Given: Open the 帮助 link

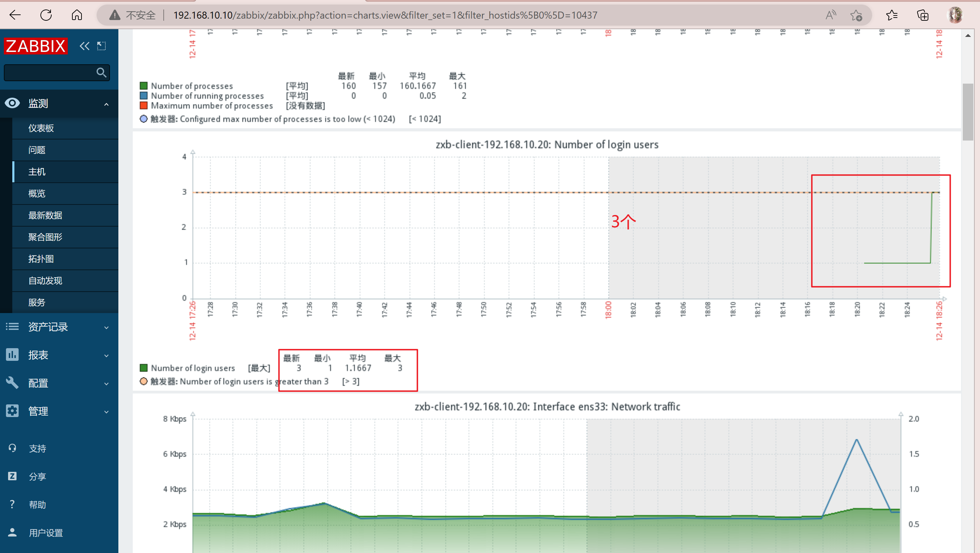Looking at the screenshot, I should 37,505.
